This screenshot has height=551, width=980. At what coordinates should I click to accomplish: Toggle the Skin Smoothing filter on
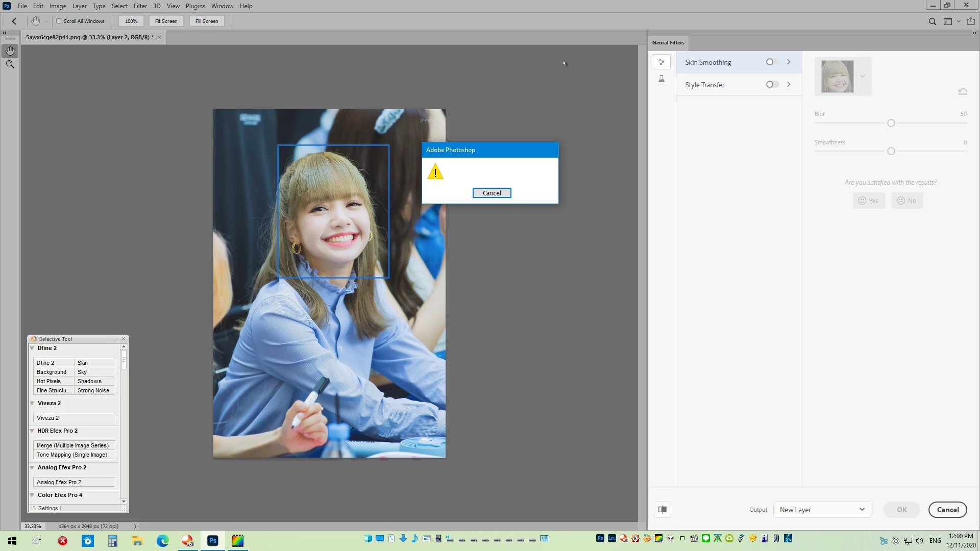[x=772, y=62]
